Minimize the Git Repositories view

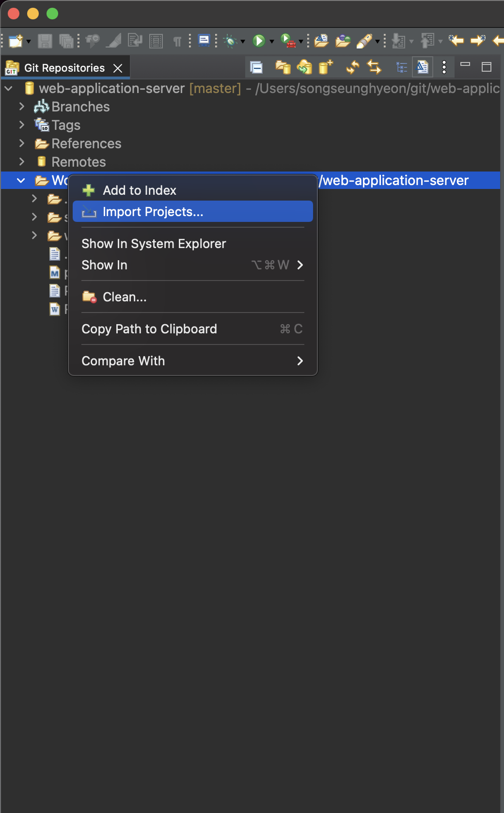click(465, 64)
